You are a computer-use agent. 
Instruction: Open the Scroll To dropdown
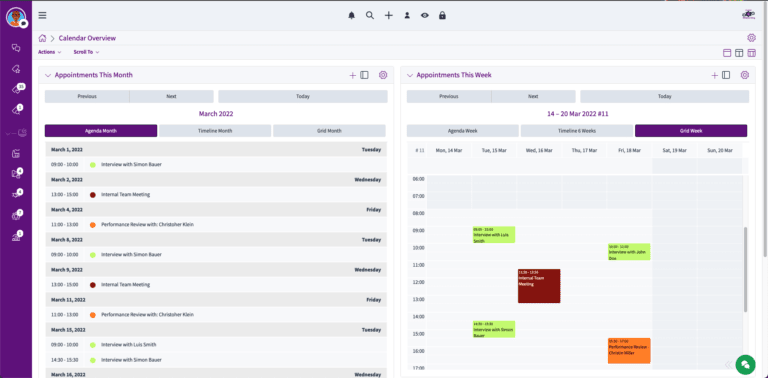pos(86,52)
